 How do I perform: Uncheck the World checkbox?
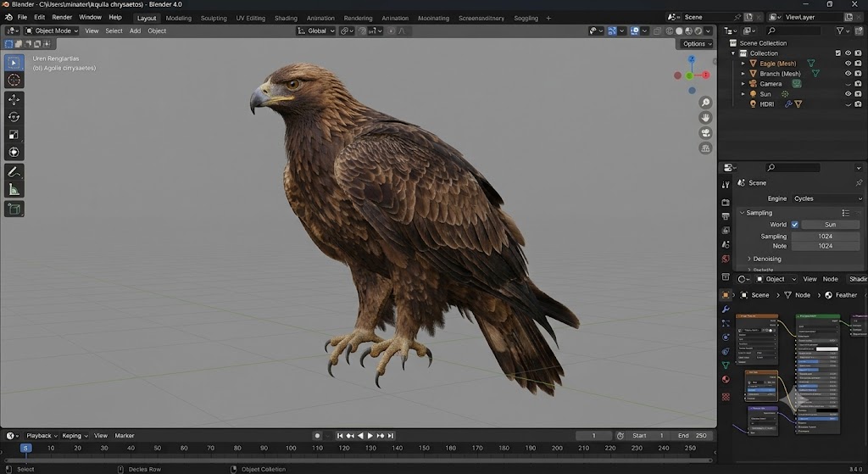tap(794, 225)
